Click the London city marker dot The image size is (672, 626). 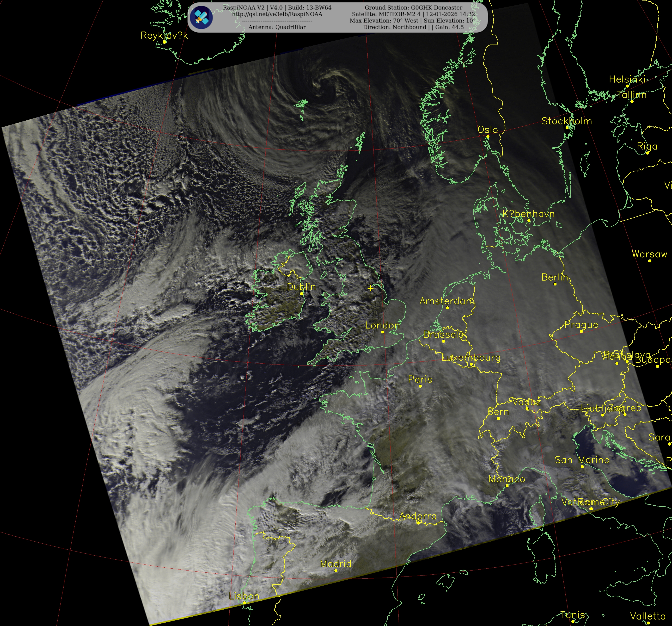(x=383, y=332)
